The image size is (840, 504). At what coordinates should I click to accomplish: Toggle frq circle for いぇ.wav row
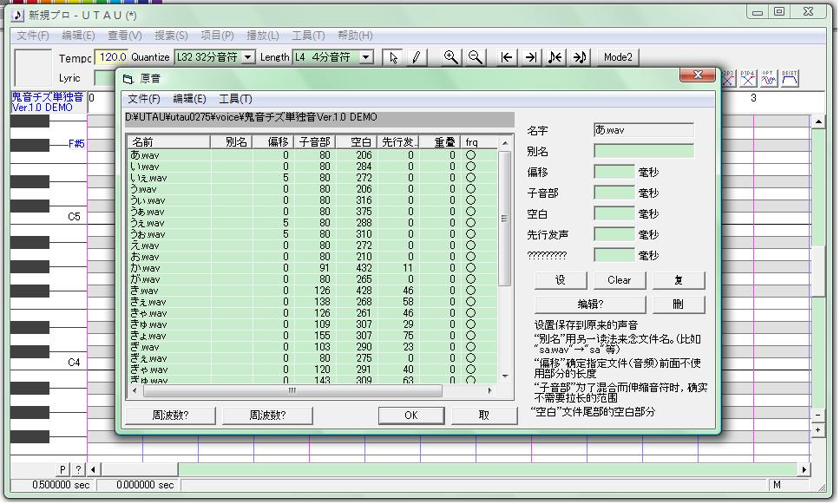(x=470, y=177)
